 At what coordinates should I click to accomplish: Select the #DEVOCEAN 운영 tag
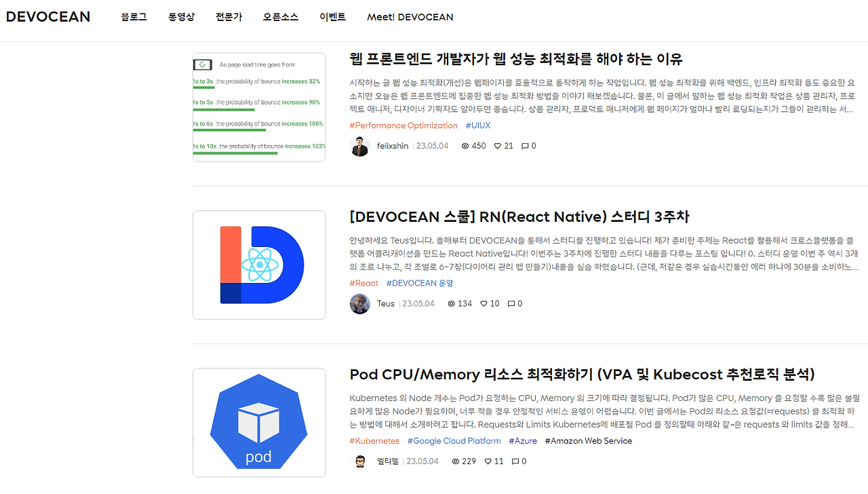pos(420,283)
